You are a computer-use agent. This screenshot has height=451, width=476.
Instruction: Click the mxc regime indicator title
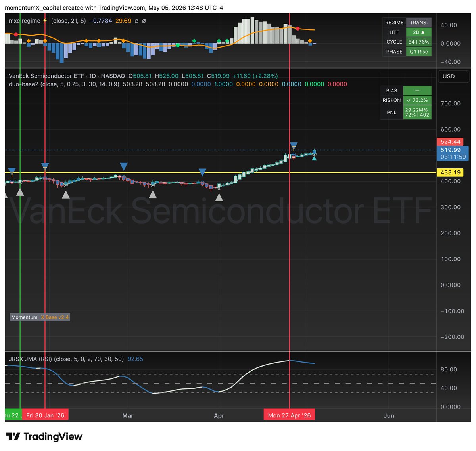point(25,21)
